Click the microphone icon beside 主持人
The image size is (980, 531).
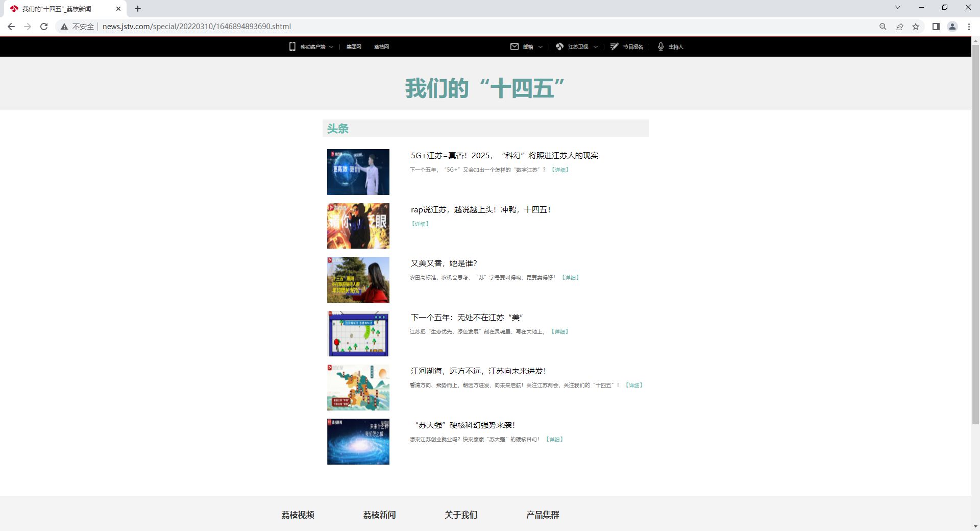coord(660,46)
